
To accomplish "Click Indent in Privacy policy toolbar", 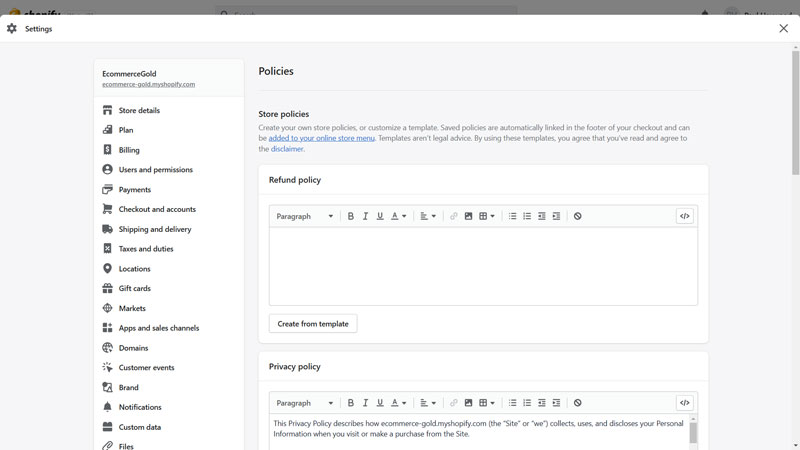I will [557, 403].
